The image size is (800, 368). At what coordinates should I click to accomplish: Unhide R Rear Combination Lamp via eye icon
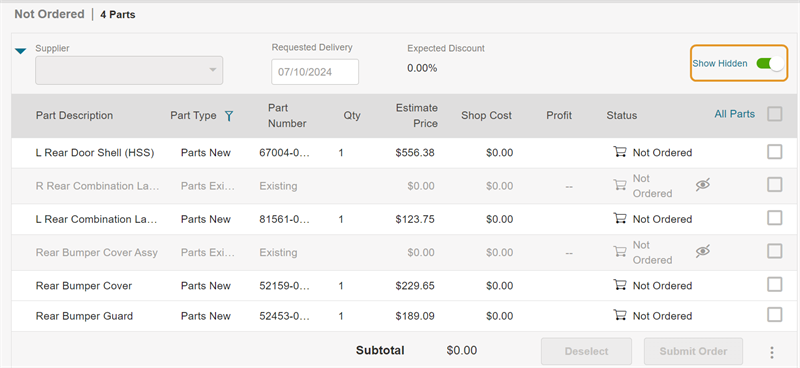point(703,185)
